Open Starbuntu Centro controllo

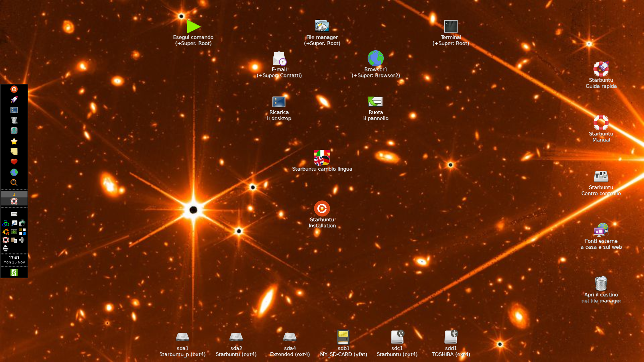[601, 176]
